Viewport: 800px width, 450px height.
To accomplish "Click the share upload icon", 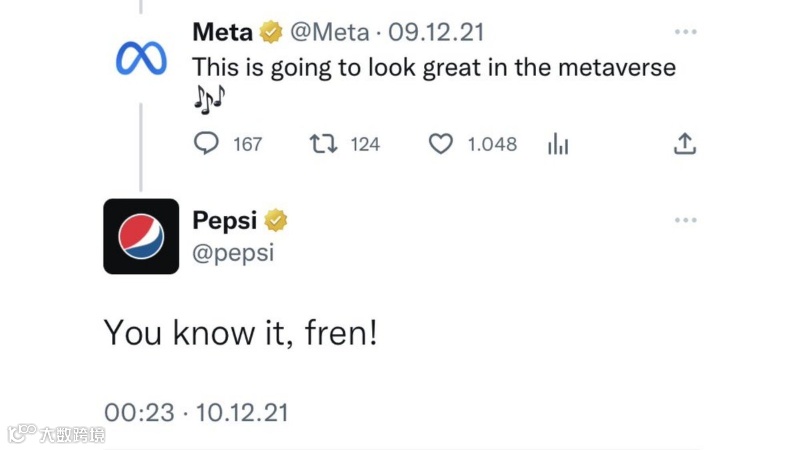I will coord(684,144).
